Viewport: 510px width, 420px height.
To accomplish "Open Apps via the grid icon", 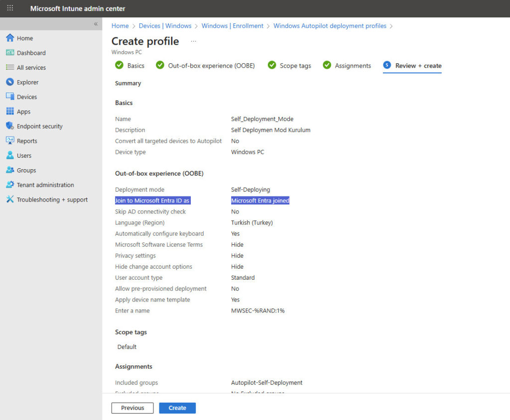I will click(x=10, y=111).
